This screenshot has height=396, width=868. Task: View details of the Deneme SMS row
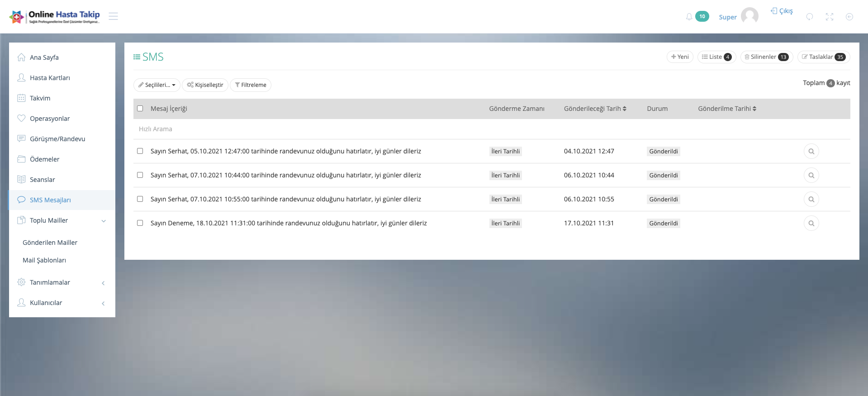(x=811, y=223)
